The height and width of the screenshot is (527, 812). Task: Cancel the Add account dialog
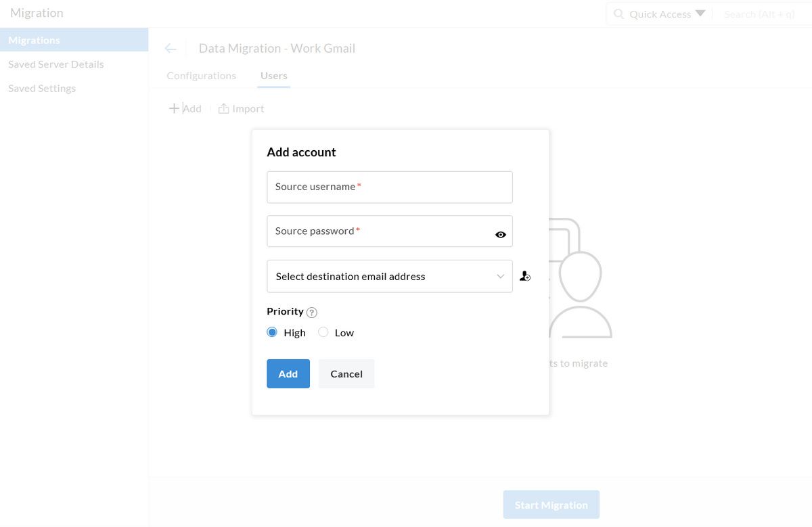pos(346,373)
